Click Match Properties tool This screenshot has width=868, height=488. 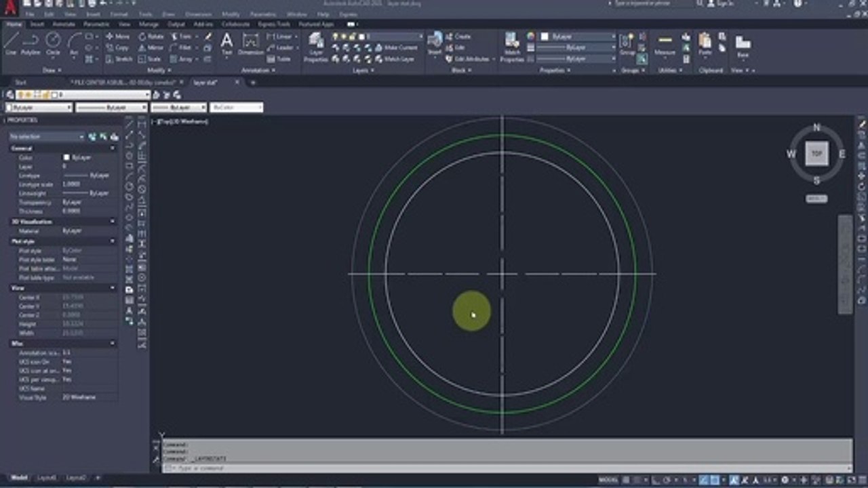tap(513, 46)
